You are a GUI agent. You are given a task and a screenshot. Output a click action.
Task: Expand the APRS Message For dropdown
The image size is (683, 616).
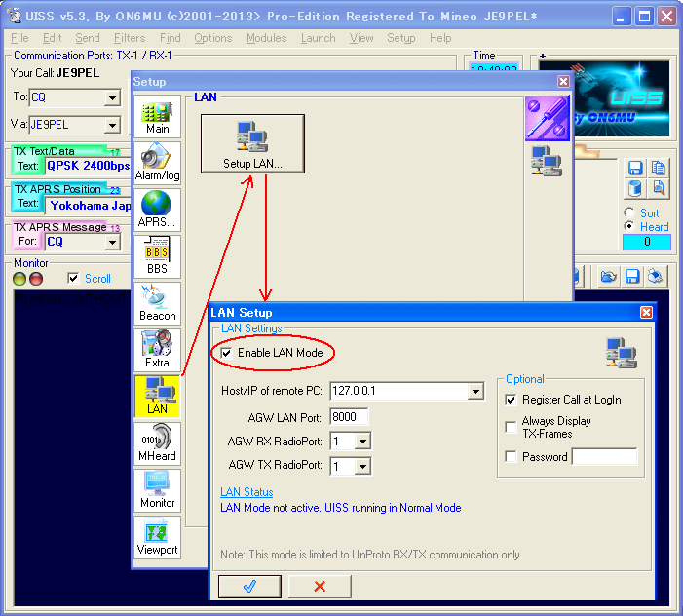click(x=112, y=243)
